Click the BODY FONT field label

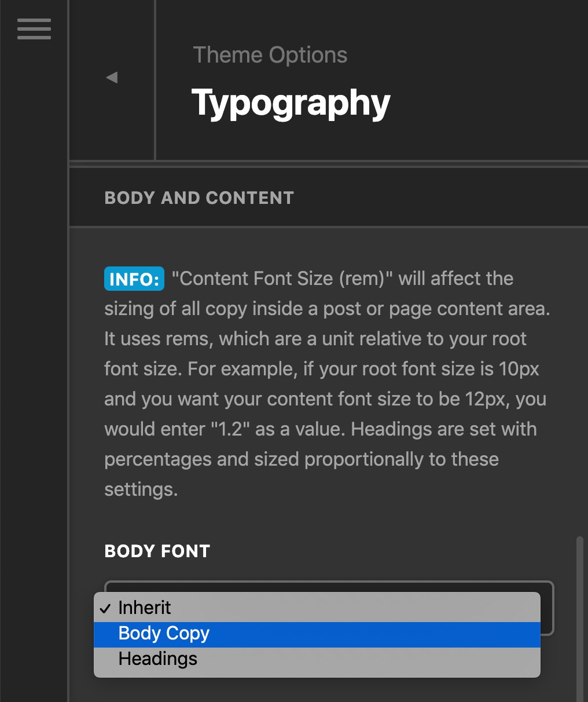[157, 551]
